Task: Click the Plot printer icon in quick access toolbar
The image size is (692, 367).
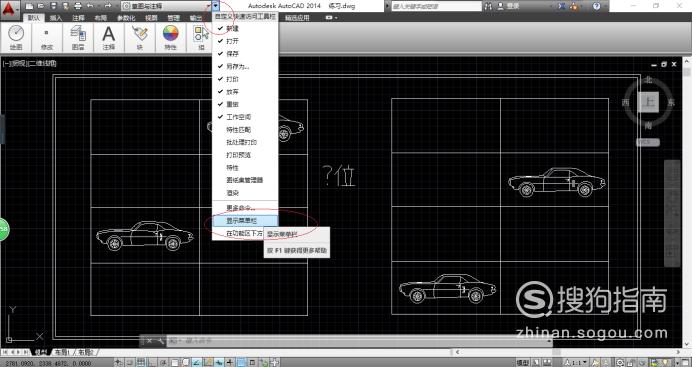Action: [77, 6]
